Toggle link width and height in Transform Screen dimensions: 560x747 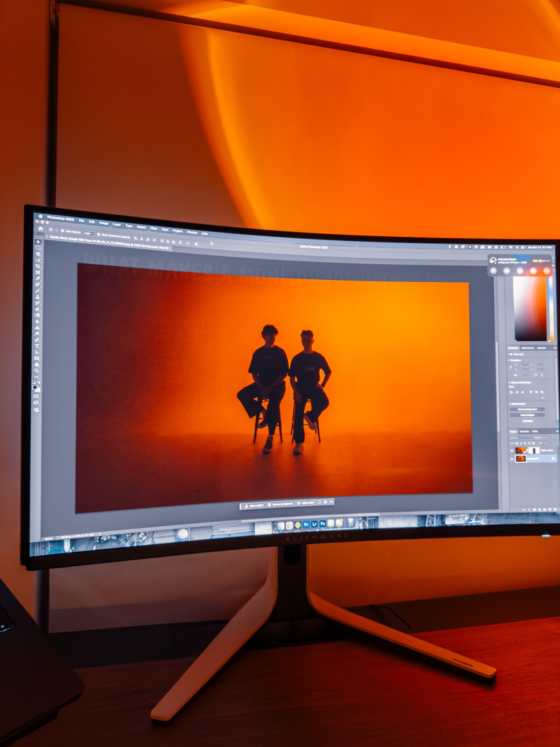511,367
